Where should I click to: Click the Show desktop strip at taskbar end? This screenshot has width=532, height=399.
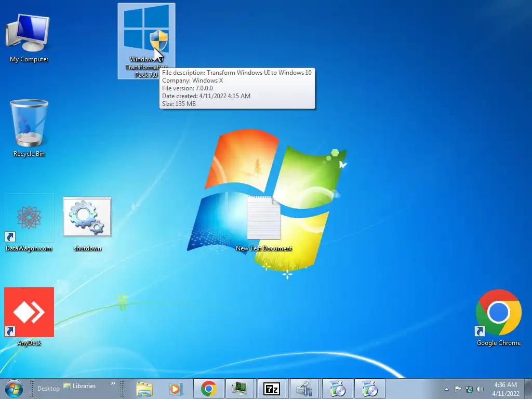(528, 389)
